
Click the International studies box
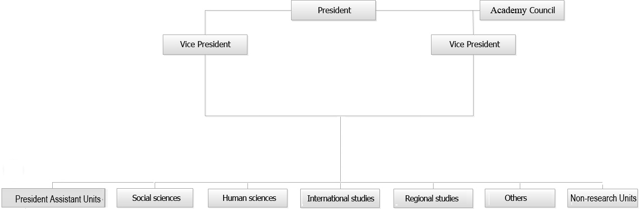[x=340, y=198]
